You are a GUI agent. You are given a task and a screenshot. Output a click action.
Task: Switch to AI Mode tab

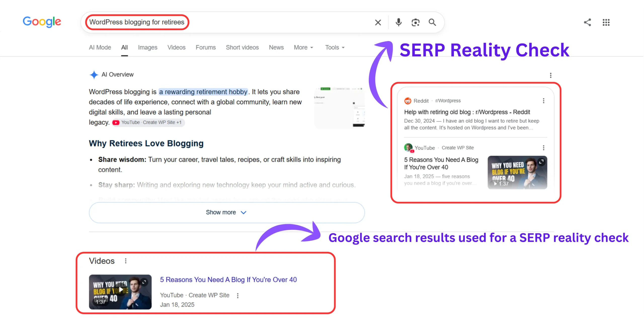[x=100, y=47]
